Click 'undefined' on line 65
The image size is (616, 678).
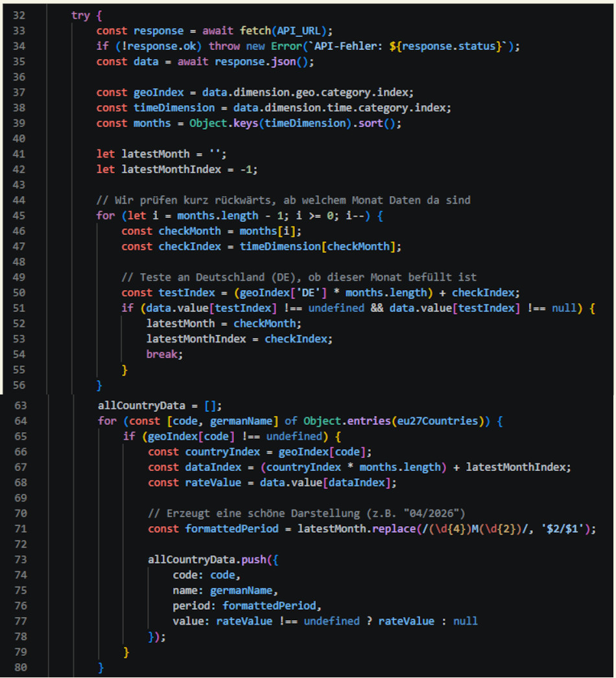tap(294, 436)
